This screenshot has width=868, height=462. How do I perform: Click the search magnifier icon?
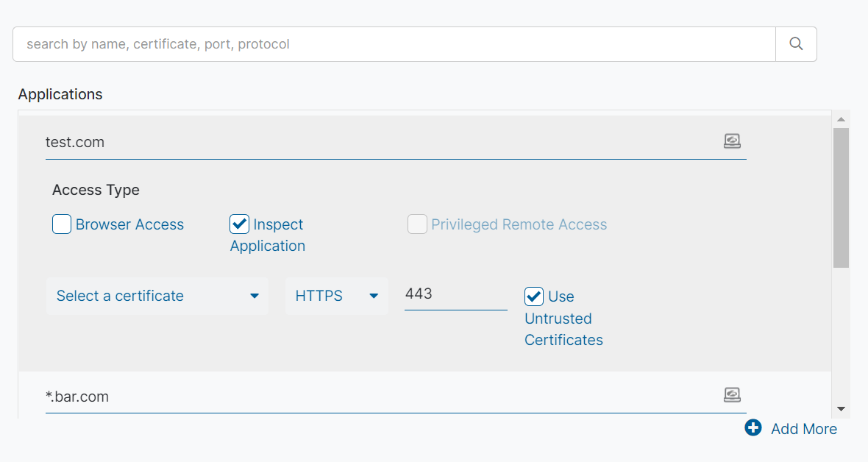point(796,44)
